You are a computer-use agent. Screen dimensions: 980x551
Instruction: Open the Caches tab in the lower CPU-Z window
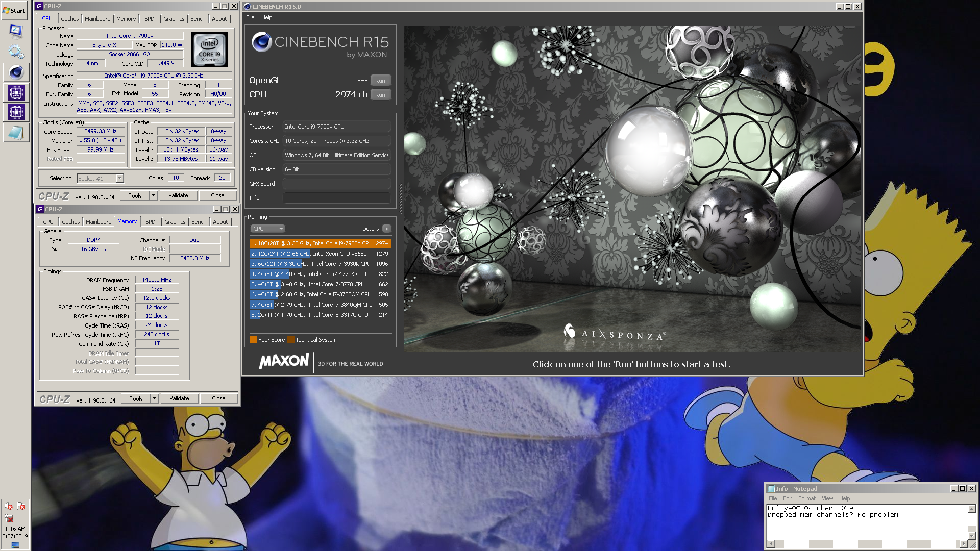[x=71, y=222]
